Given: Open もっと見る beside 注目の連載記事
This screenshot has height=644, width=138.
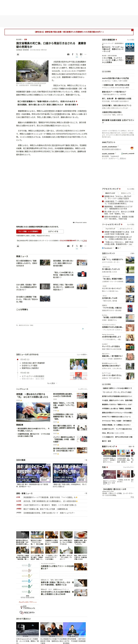Looking at the screenshot, I should click(130, 40).
